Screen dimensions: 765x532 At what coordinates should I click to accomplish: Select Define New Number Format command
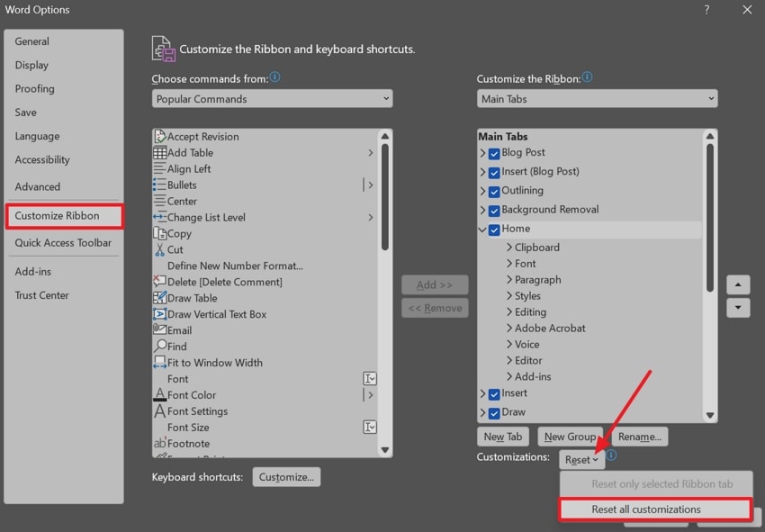(235, 266)
